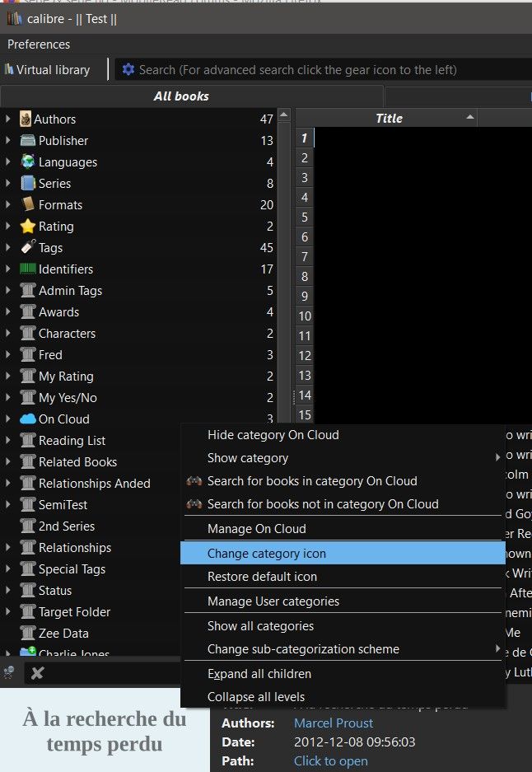Open the Show category submenu
The height and width of the screenshot is (772, 532).
pyautogui.click(x=343, y=458)
